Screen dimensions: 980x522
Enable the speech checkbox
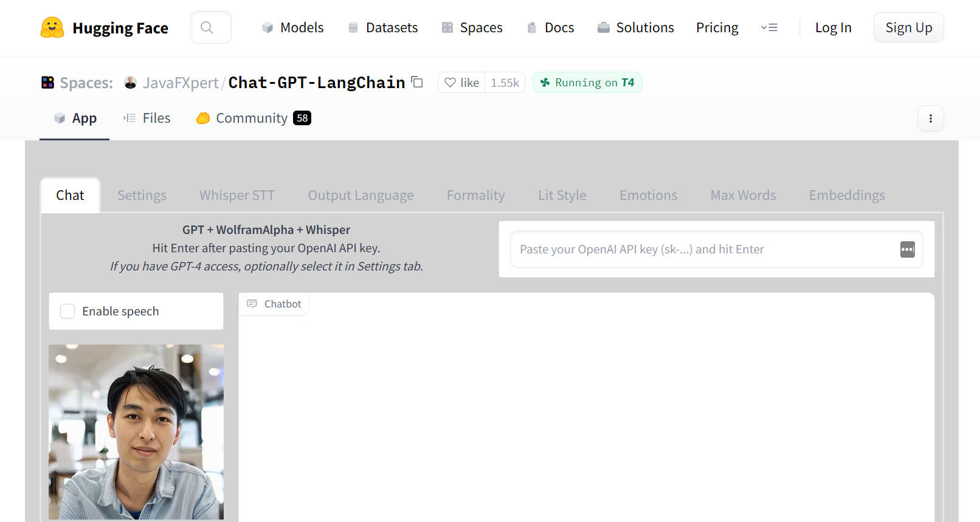click(67, 311)
